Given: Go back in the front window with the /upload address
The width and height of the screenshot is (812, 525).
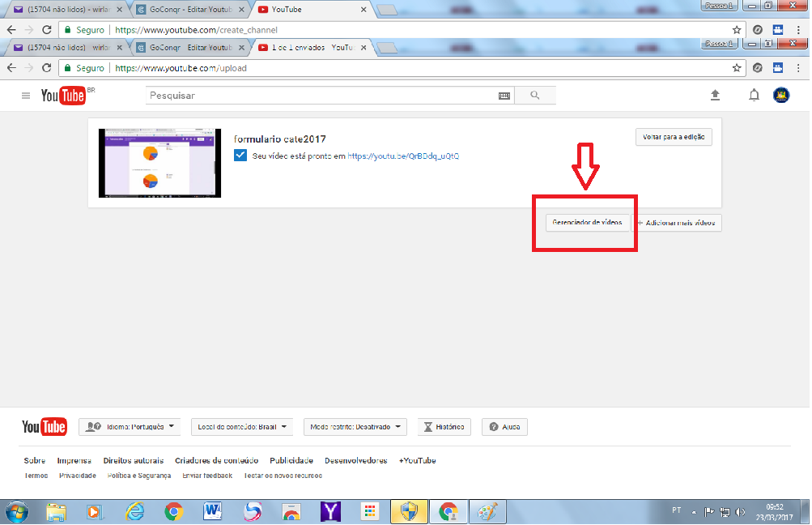Looking at the screenshot, I should 11,68.
